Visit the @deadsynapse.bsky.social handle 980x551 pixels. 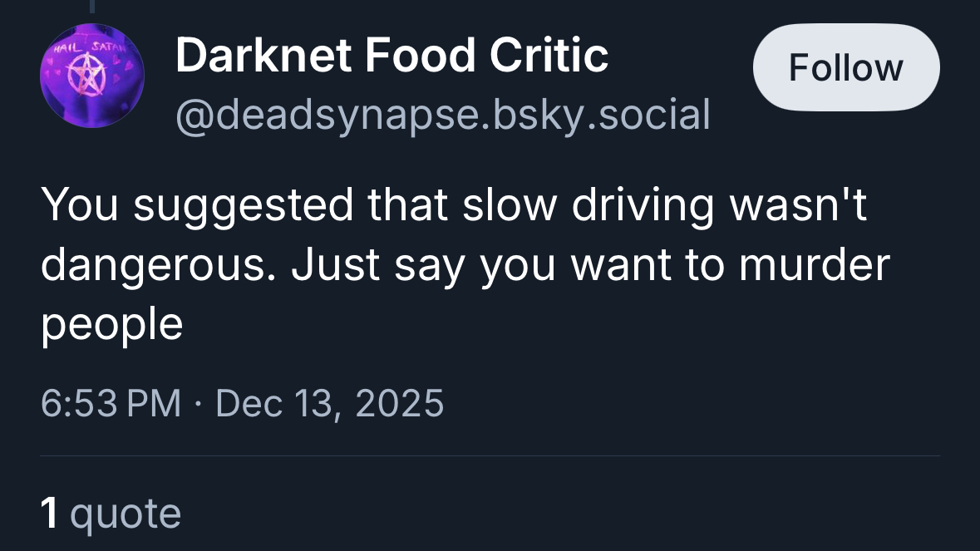[442, 115]
